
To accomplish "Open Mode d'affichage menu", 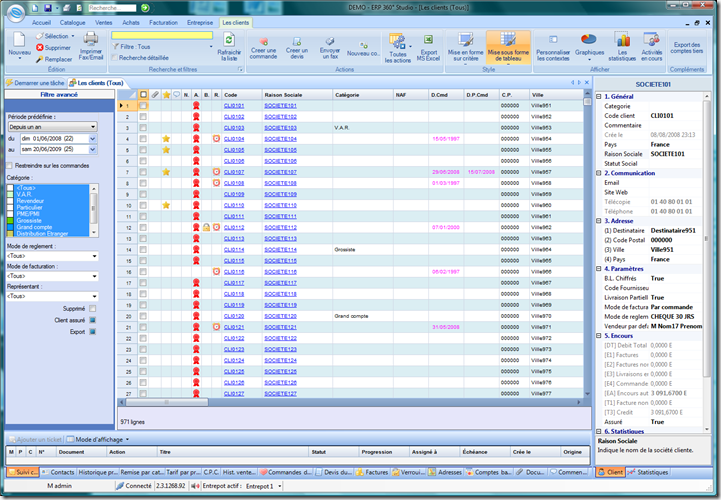I will click(x=98, y=439).
